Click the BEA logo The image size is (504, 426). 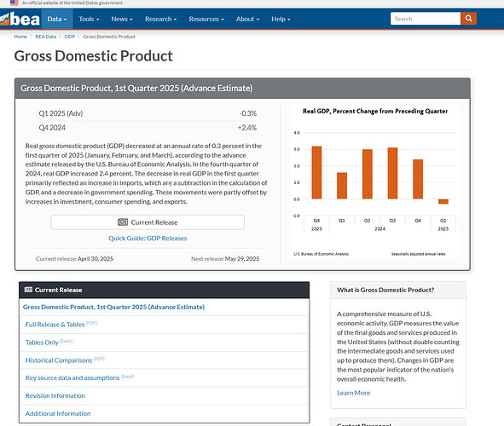(20, 19)
